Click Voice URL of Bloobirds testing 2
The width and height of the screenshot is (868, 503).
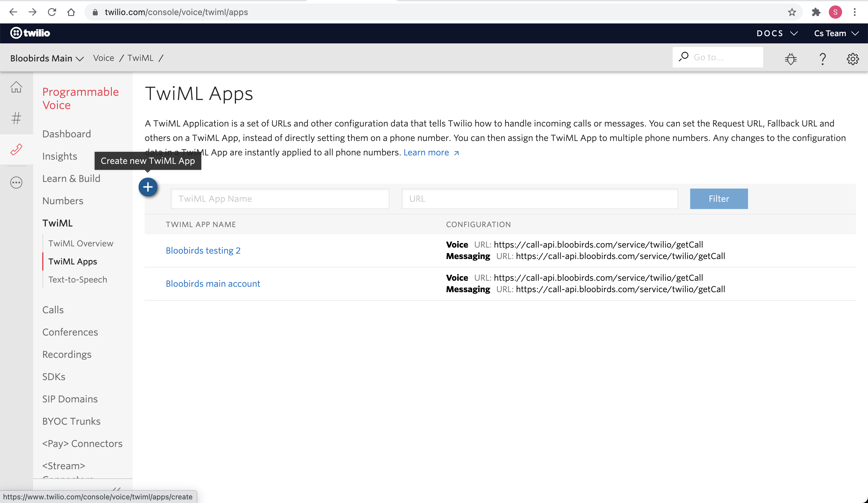pos(598,245)
